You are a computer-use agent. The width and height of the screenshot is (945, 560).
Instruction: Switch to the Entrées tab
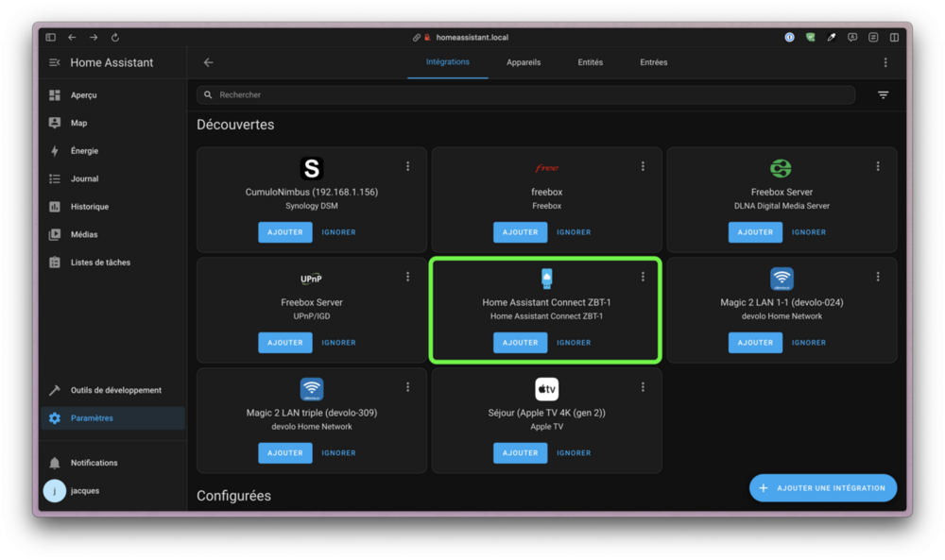click(x=653, y=62)
